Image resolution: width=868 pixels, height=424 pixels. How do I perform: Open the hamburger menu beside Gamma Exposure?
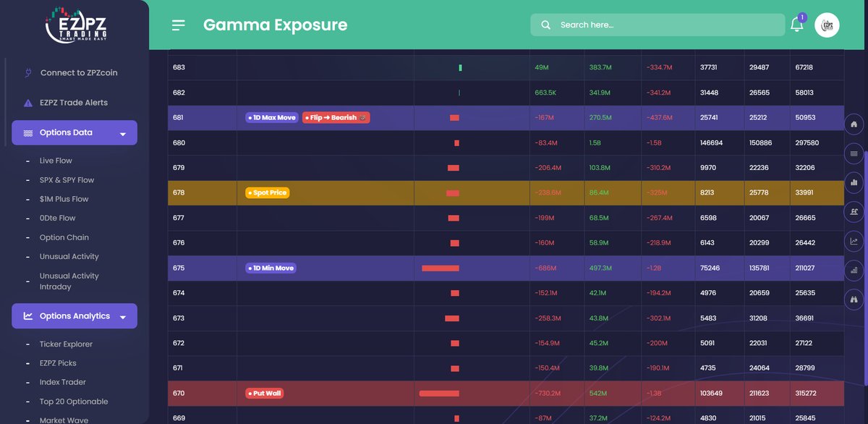[x=179, y=25]
